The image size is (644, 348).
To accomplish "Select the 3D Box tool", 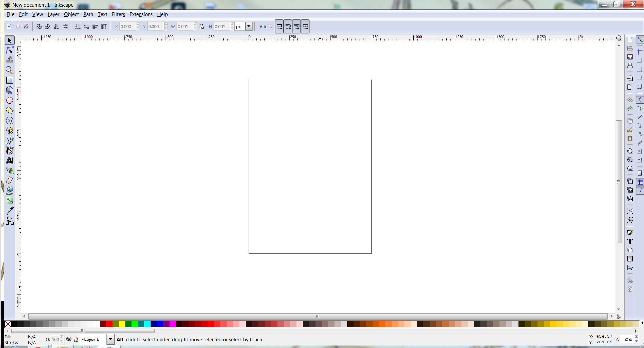I will tap(10, 90).
